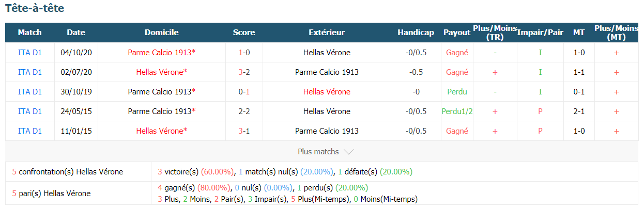Open the 1-0 score of 04/10/20 match
Viewport: 644px width, 209px height.
[244, 53]
